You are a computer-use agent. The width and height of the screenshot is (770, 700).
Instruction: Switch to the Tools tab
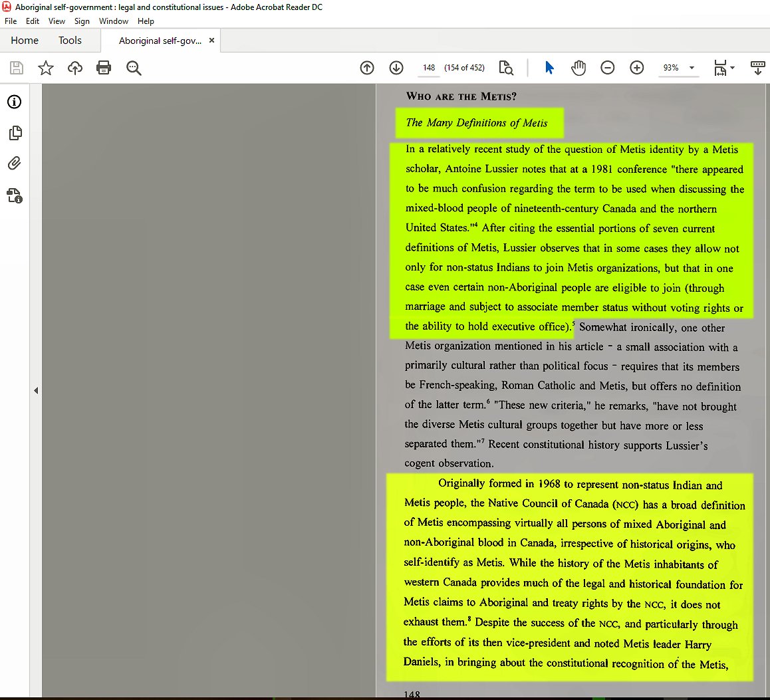pyautogui.click(x=70, y=41)
